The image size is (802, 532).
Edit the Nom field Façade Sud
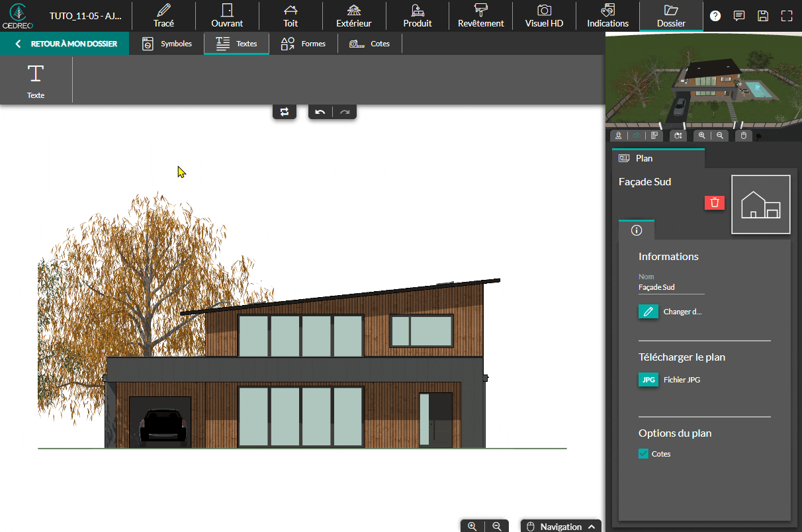point(671,287)
